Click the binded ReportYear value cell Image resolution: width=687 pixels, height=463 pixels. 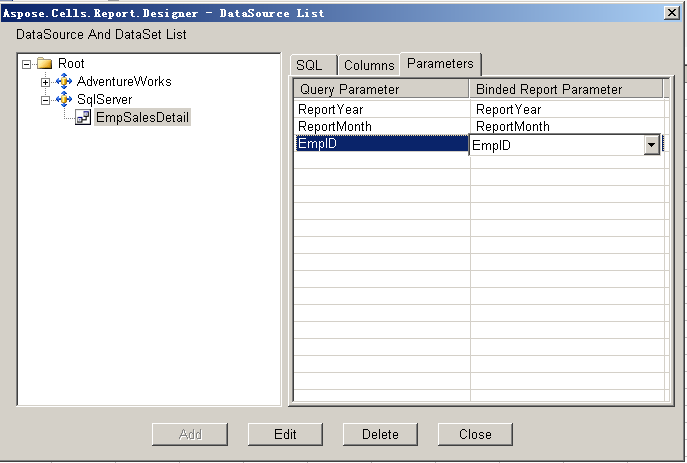(x=567, y=110)
